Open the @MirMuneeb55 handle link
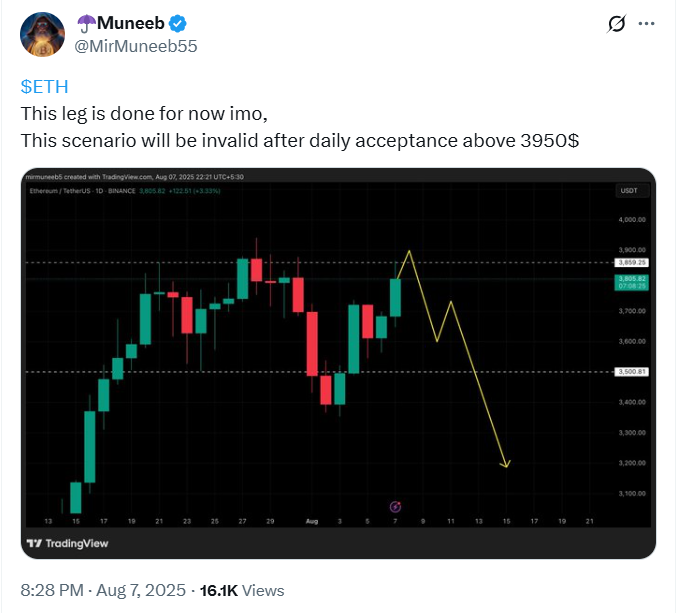Viewport: 676px width, 613px height. point(136,46)
